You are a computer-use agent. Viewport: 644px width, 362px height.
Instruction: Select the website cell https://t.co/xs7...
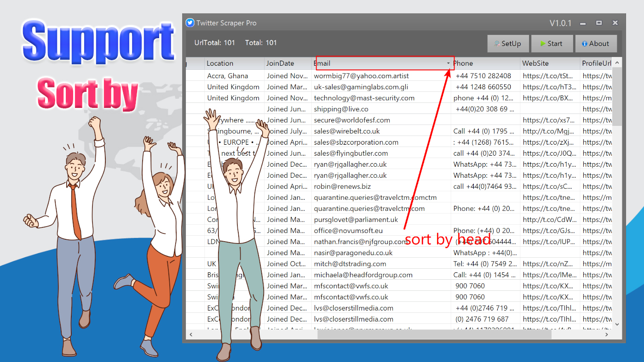point(549,120)
